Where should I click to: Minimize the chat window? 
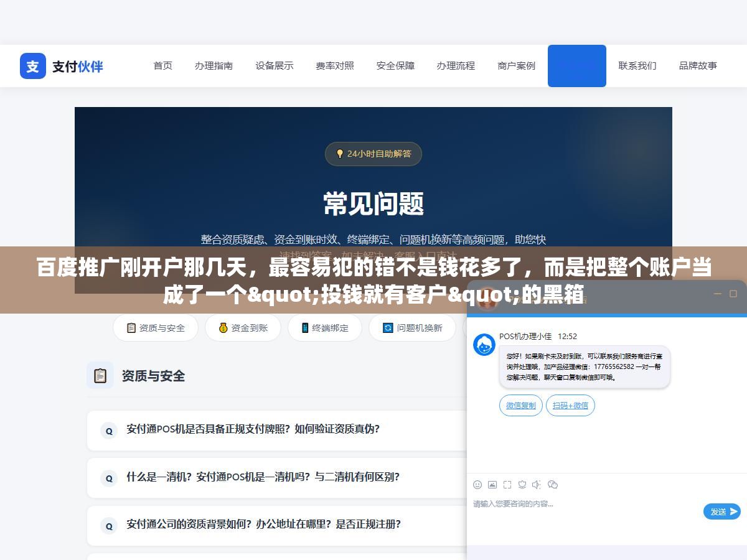pos(718,294)
